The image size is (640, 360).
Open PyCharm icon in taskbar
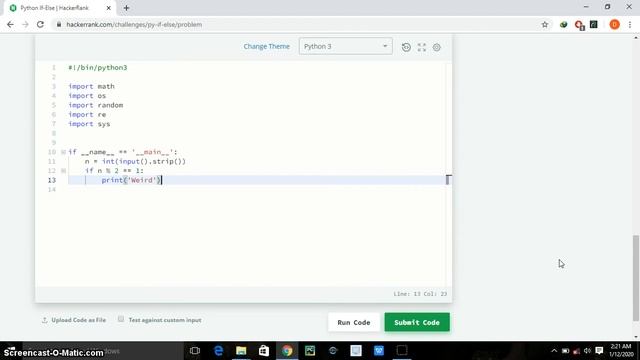310,351
